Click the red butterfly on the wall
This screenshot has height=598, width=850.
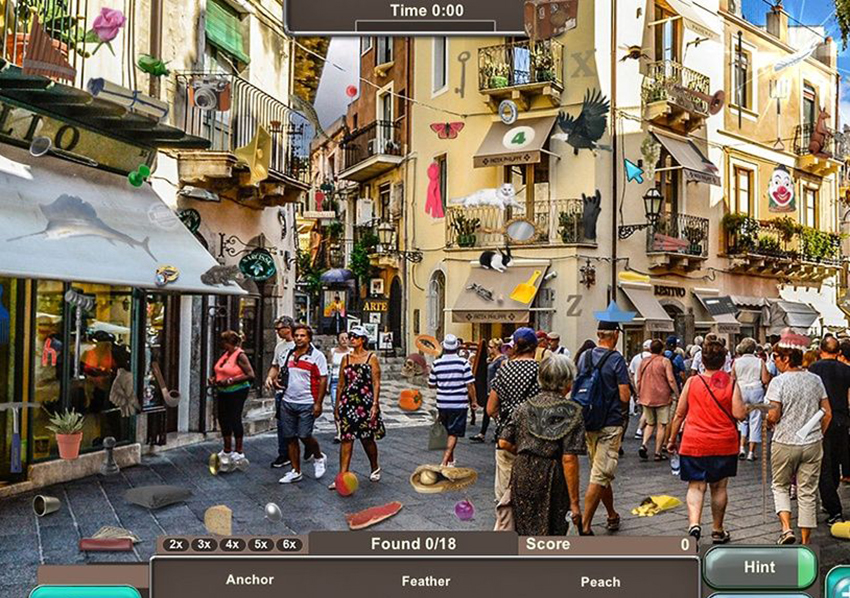coord(446,129)
